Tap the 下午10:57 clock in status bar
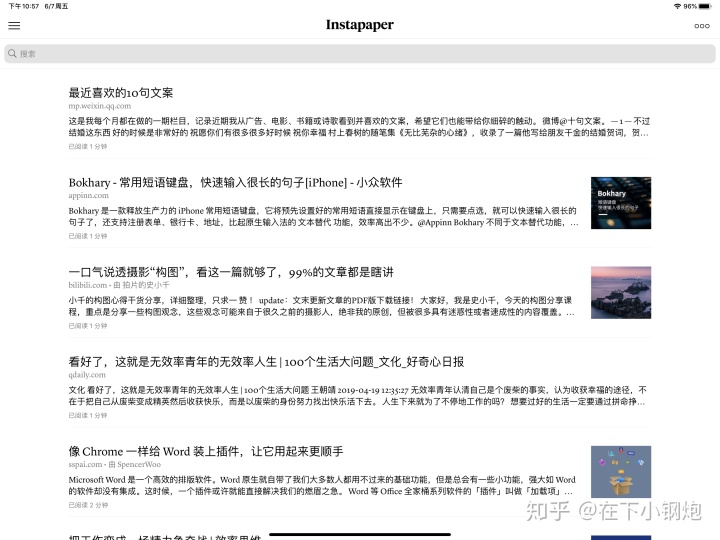This screenshot has height=540, width=720. point(24,6)
